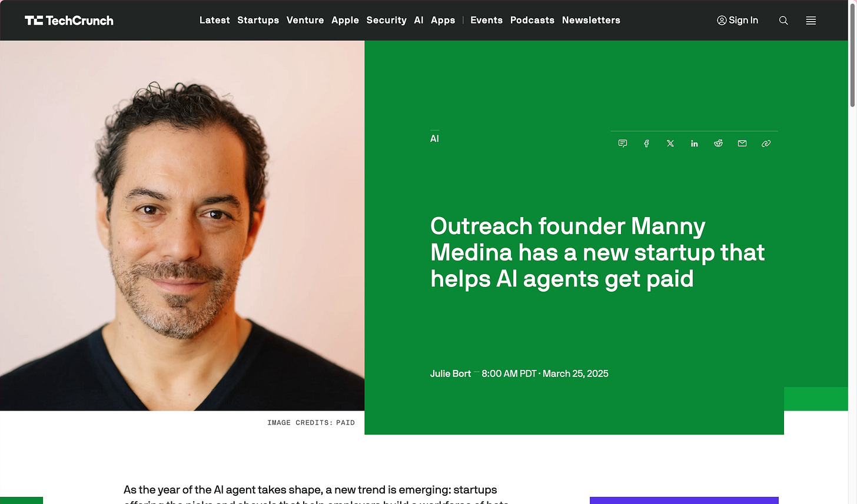857x504 pixels.
Task: Go to the Latest section
Action: (215, 20)
